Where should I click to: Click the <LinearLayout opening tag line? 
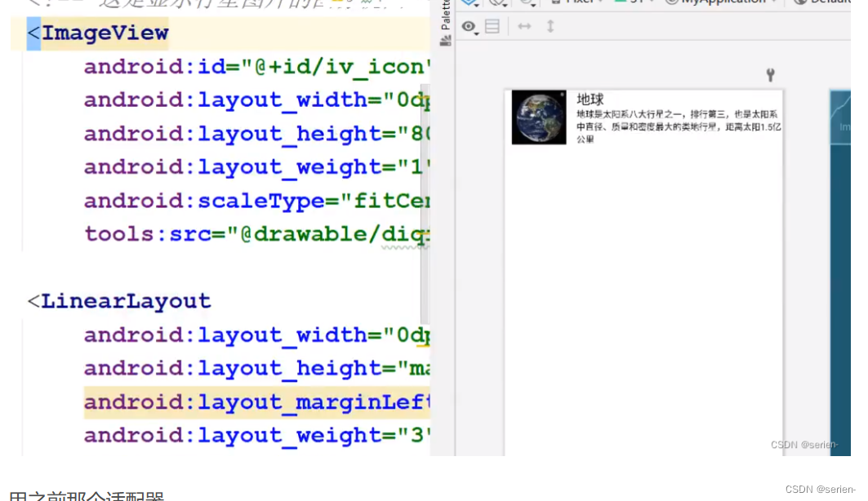pyautogui.click(x=119, y=301)
